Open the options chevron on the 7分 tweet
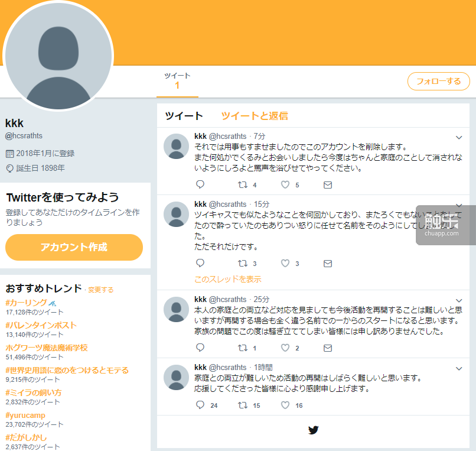This screenshot has width=476, height=451. point(459,137)
